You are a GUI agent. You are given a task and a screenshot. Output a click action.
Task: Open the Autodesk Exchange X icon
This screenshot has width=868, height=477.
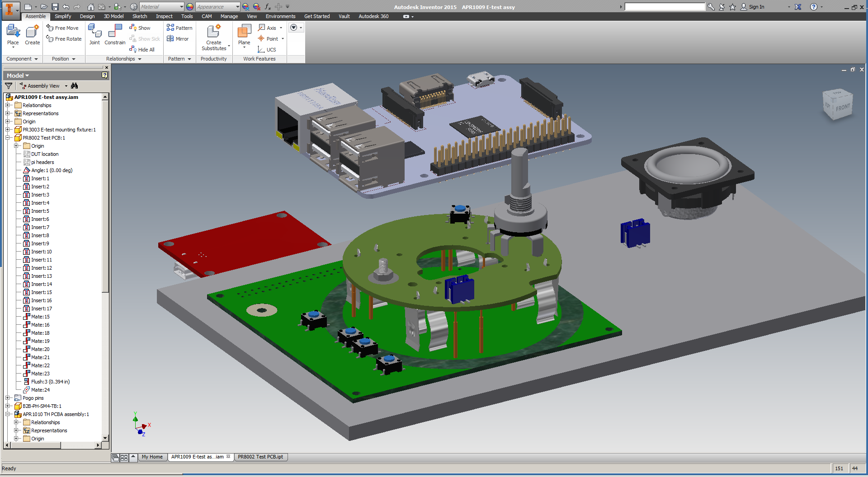tap(798, 7)
